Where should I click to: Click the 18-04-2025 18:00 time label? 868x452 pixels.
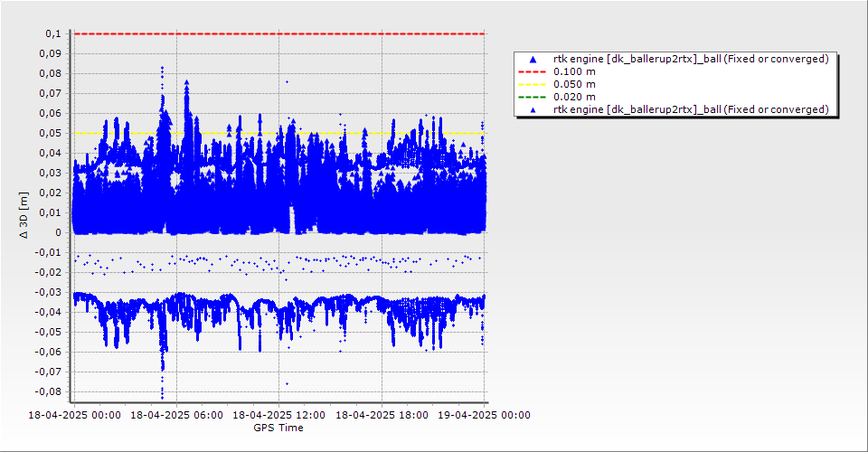(382, 415)
